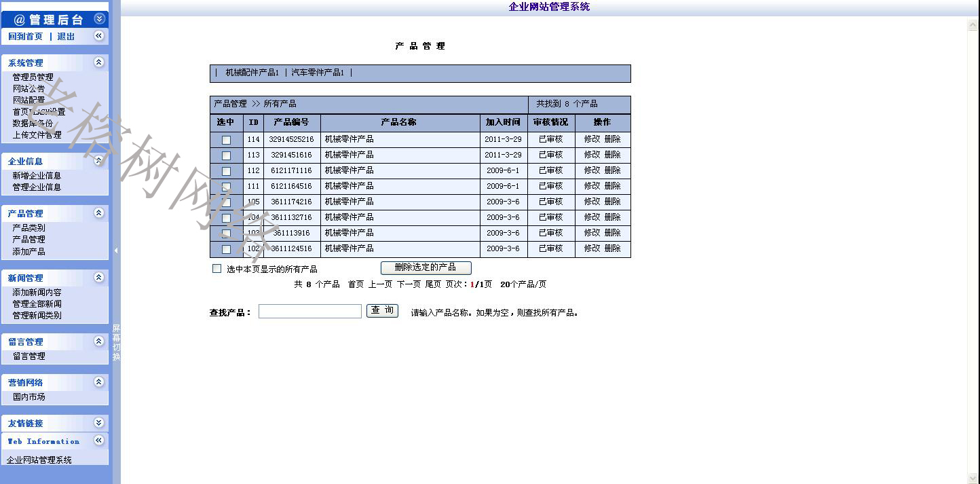Click 修改 for product ID 113
Viewport: 980px width, 484px height.
click(592, 155)
